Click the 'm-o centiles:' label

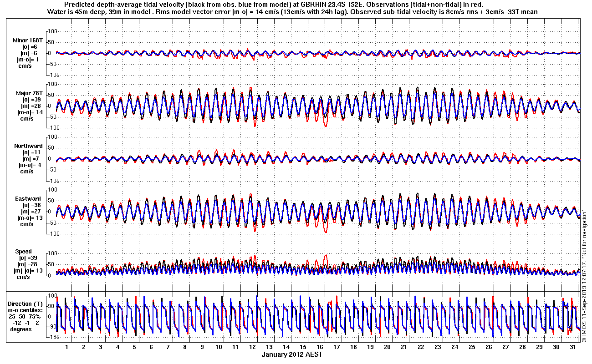coord(26,310)
